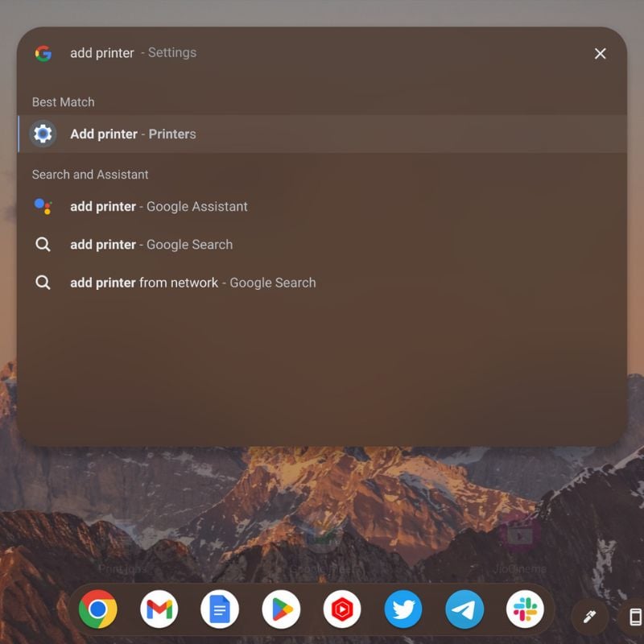Screen dimensions: 644x644
Task: Search add printer from network on Google
Action: tap(193, 283)
